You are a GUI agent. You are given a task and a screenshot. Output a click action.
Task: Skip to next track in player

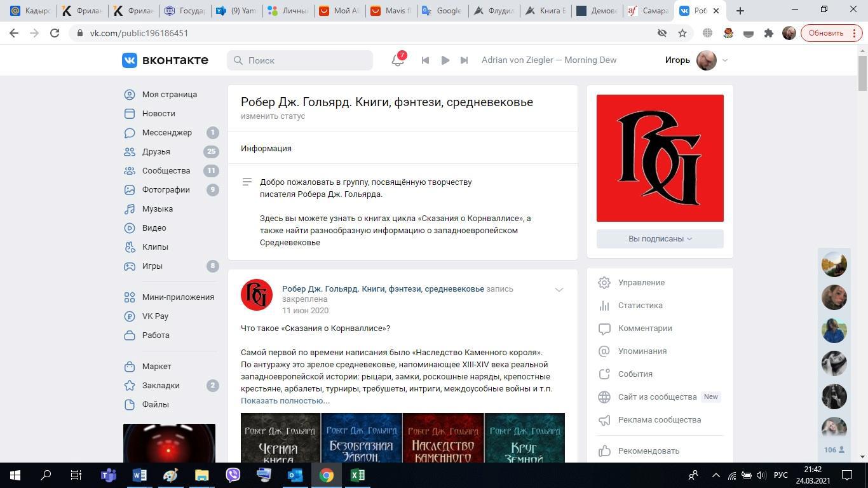tap(464, 60)
